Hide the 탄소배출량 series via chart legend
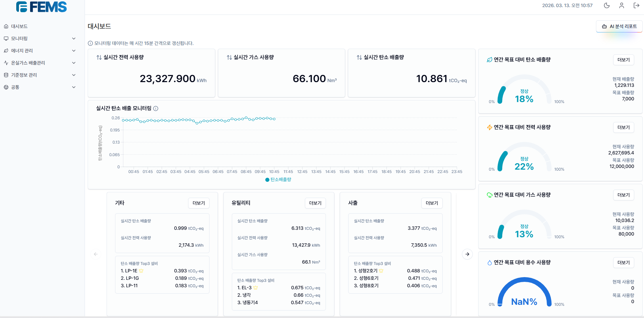 coord(278,179)
